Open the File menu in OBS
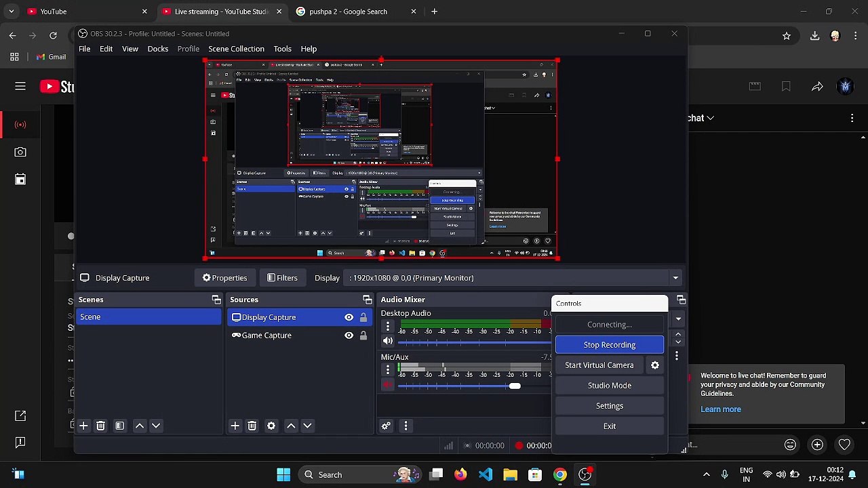Screen dimensions: 868x488 coord(84,49)
